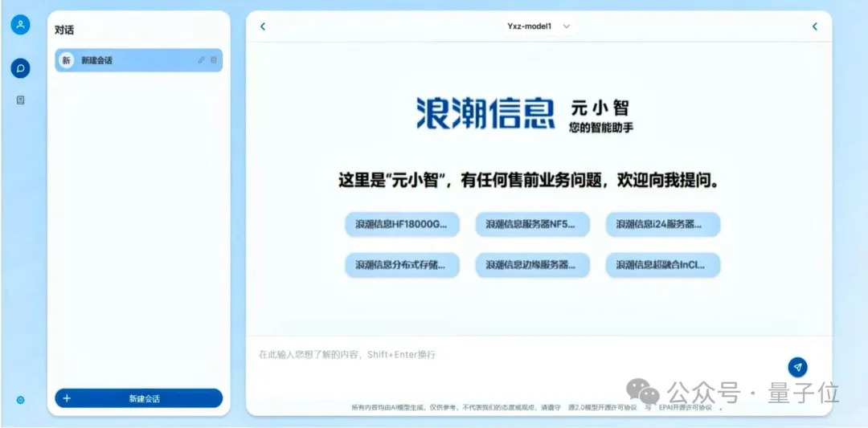The width and height of the screenshot is (868, 428).
Task: Click the chevron at top-right of chat panel
Action: [814, 26]
